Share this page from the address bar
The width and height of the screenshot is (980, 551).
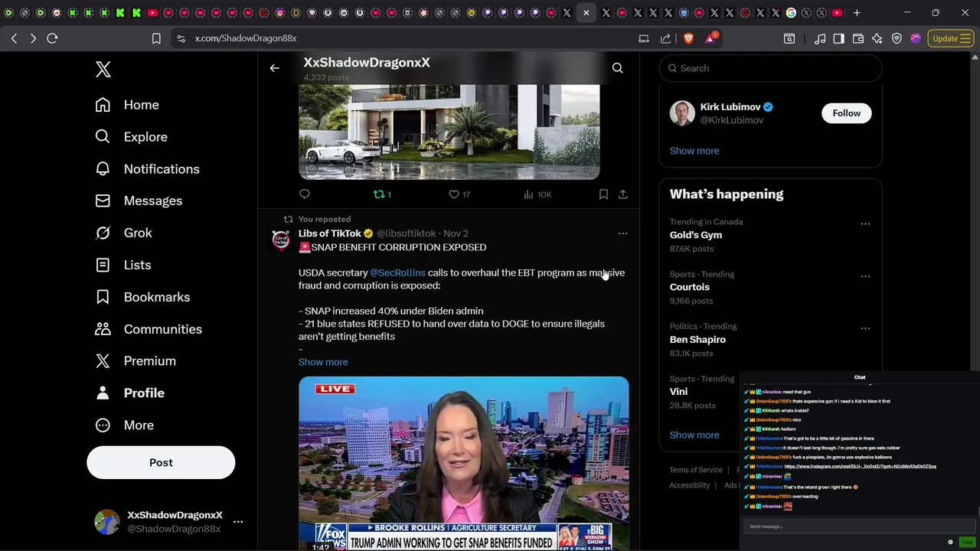point(665,38)
